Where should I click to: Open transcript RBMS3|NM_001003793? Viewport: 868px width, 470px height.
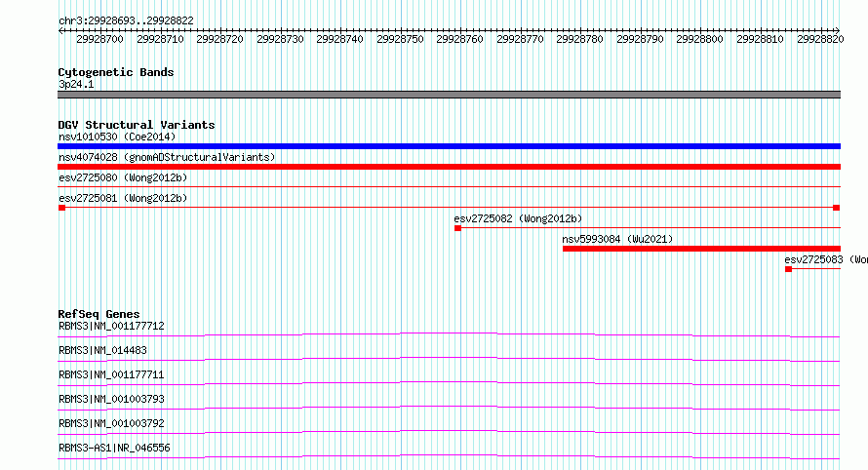click(x=111, y=399)
